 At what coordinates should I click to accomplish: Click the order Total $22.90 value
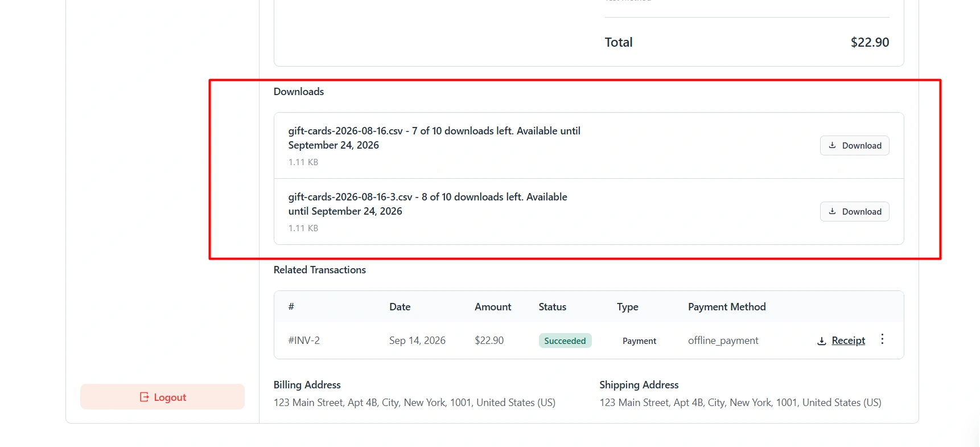(870, 42)
